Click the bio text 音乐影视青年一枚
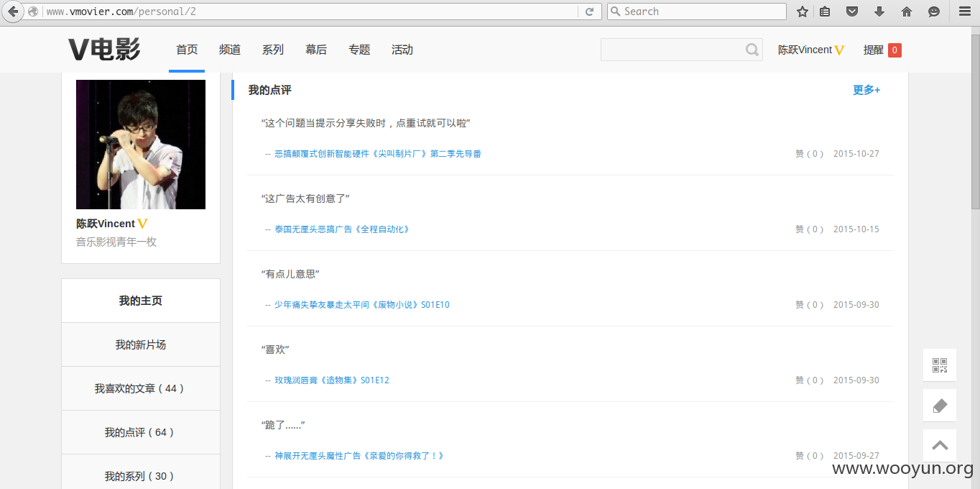Image resolution: width=980 pixels, height=489 pixels. click(116, 242)
